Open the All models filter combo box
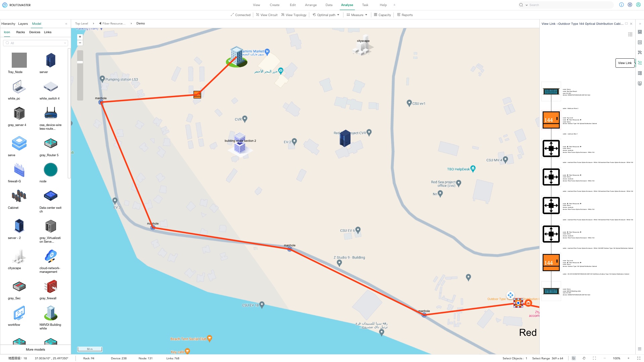This screenshot has width=644, height=362. point(36,43)
